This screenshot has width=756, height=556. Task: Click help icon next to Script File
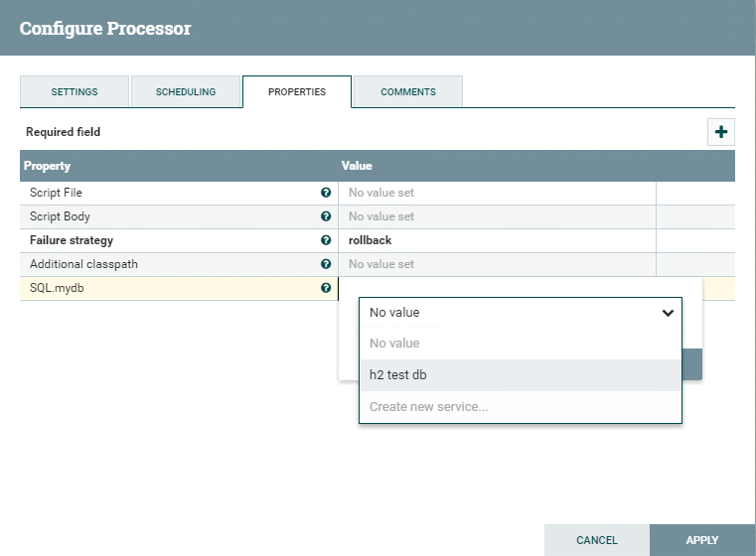tap(326, 193)
